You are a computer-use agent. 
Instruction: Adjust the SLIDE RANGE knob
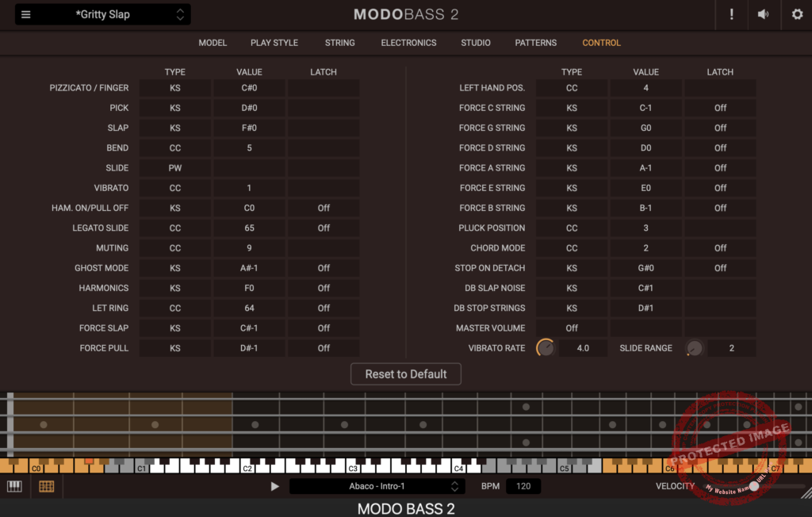tap(695, 348)
